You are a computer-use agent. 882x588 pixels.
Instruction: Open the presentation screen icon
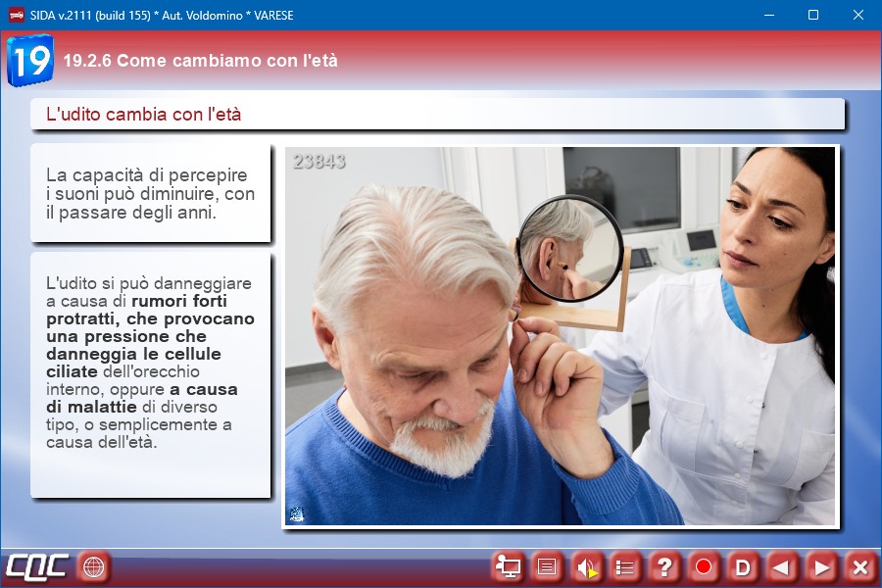tap(508, 566)
